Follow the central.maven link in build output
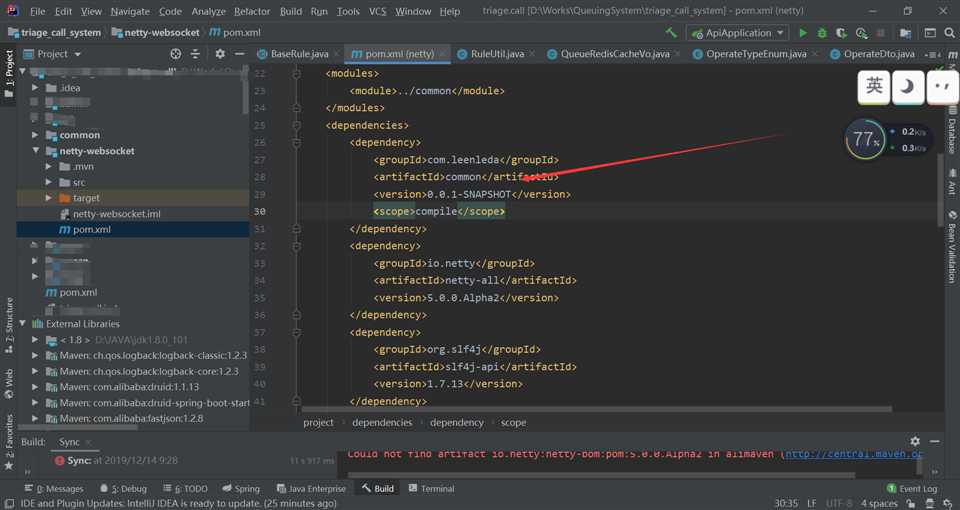 click(x=853, y=454)
